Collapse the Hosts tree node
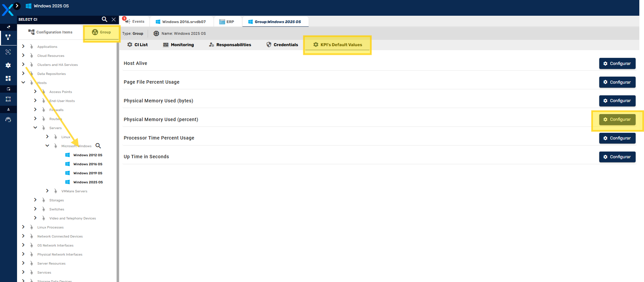644x282 pixels. tap(23, 83)
